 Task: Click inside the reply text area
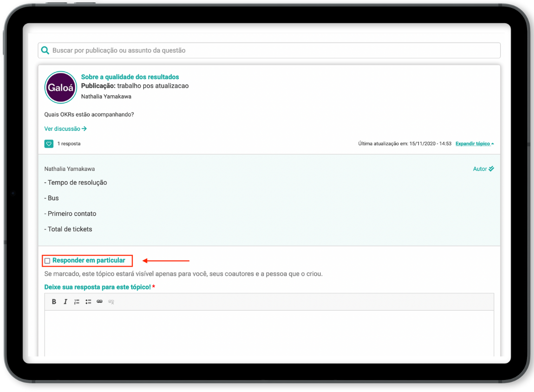[269, 333]
